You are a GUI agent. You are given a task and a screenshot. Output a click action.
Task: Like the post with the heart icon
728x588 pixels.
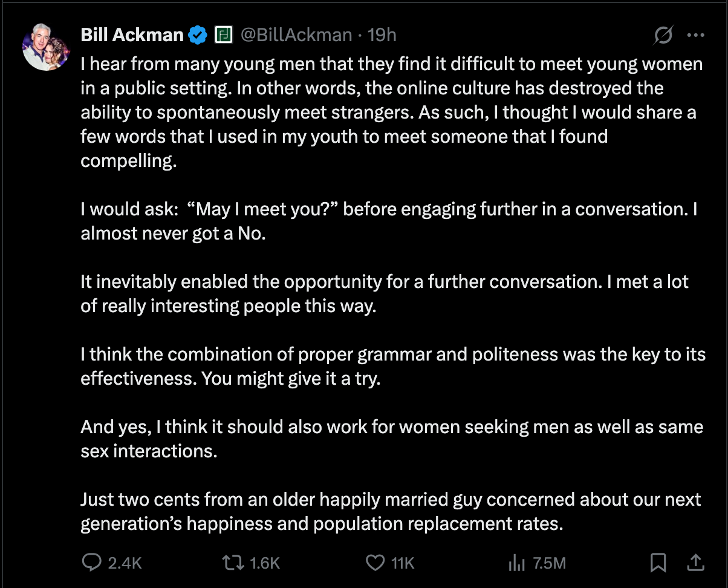pyautogui.click(x=375, y=563)
